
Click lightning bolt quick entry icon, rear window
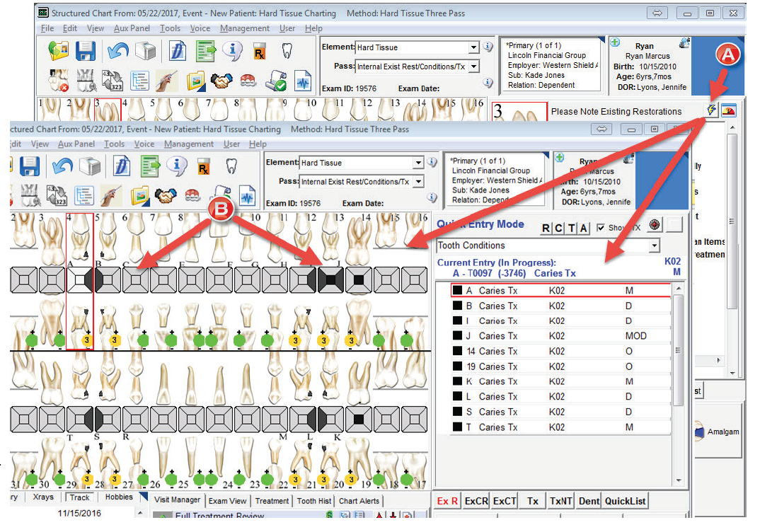(x=711, y=110)
